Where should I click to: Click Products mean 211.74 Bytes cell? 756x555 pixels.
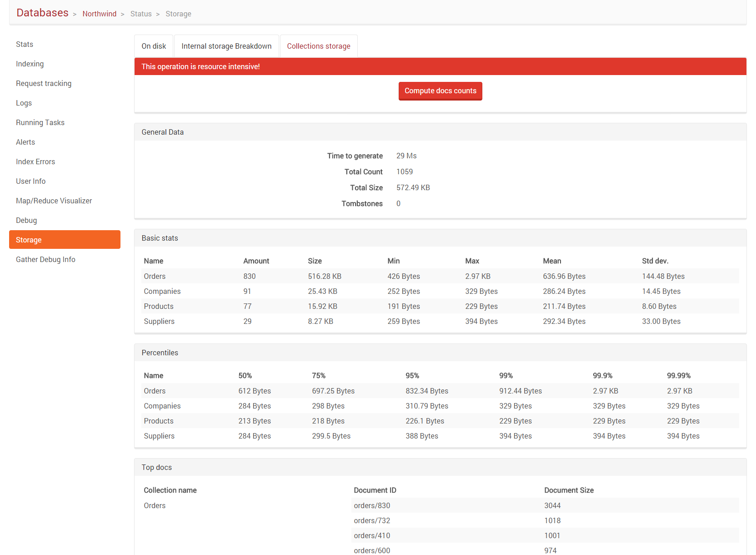(x=564, y=306)
